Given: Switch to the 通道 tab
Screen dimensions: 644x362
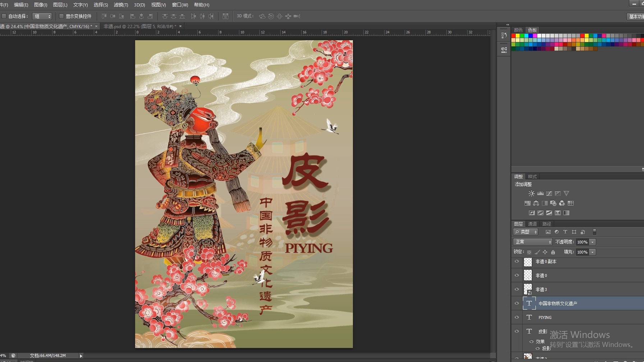Looking at the screenshot, I should coord(532,224).
